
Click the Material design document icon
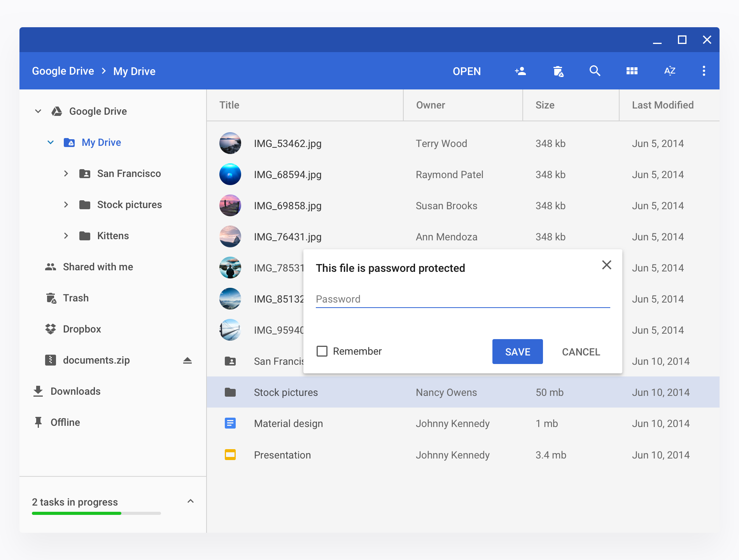(230, 423)
